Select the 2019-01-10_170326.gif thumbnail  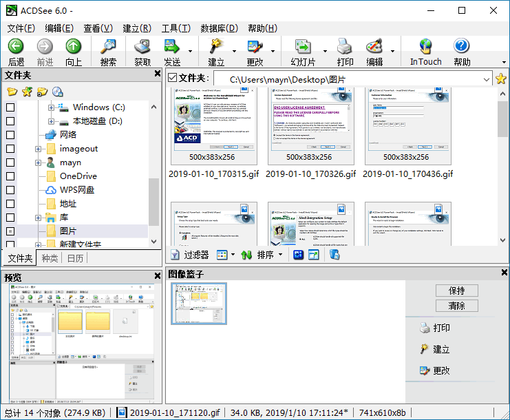click(310, 127)
